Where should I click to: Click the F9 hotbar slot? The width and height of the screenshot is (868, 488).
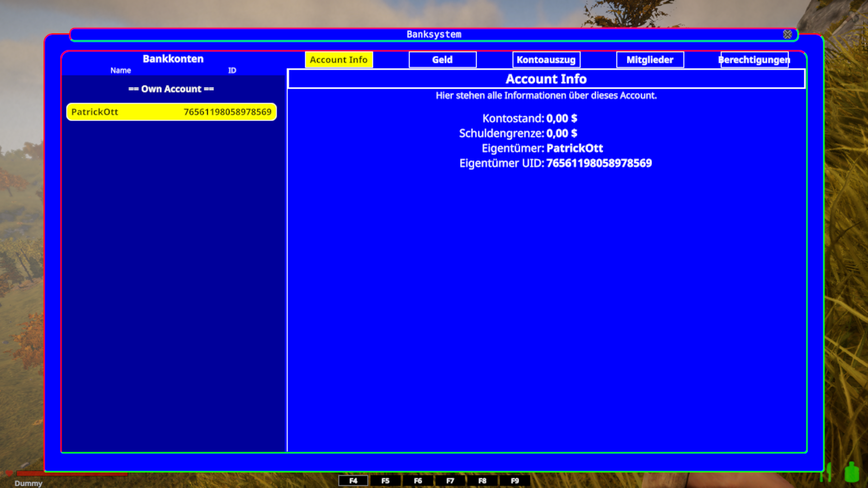click(x=514, y=481)
